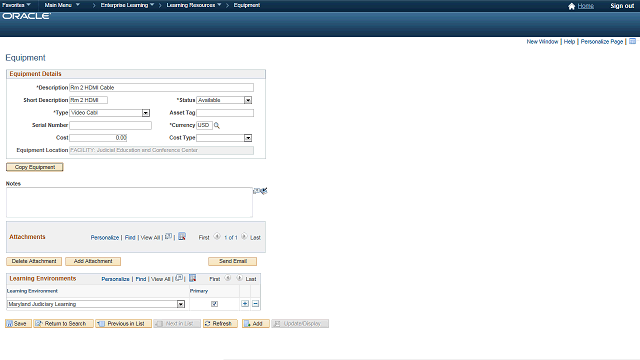Open New Window link
Image resolution: width=640 pixels, height=360 pixels.
542,42
